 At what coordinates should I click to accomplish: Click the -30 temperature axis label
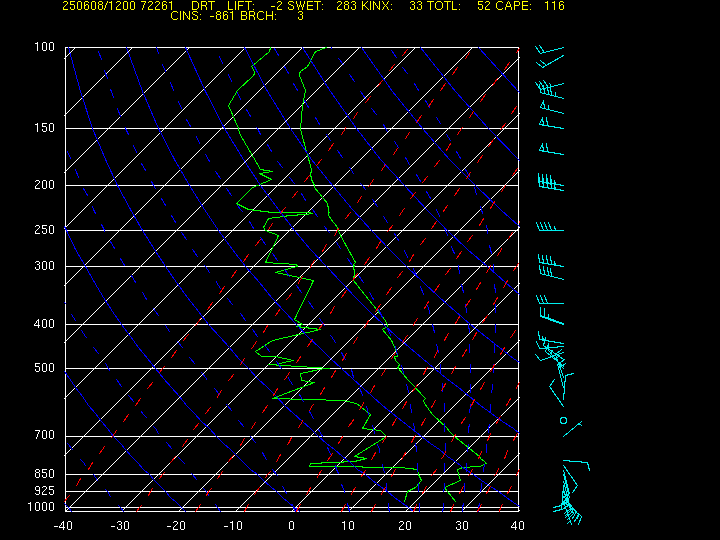click(x=120, y=526)
